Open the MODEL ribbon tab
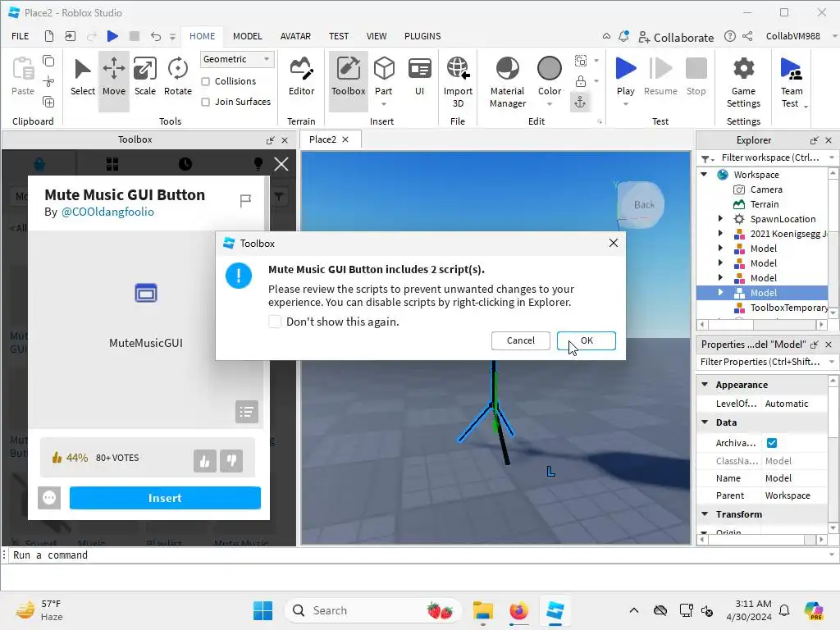840x630 pixels. tap(248, 36)
